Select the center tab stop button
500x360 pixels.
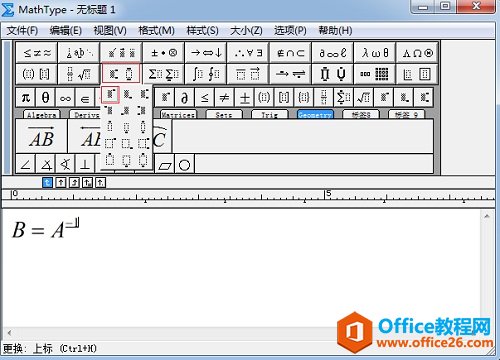(x=61, y=182)
